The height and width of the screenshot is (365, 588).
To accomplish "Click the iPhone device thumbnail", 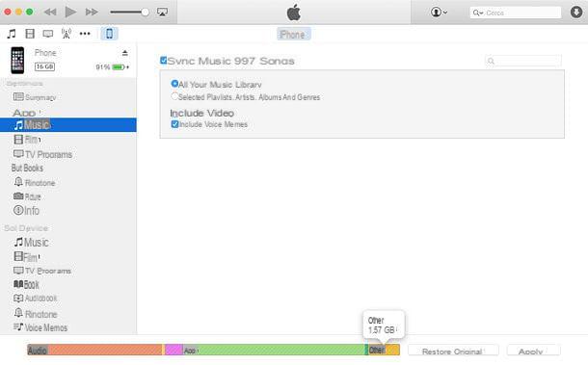I will pos(17,61).
